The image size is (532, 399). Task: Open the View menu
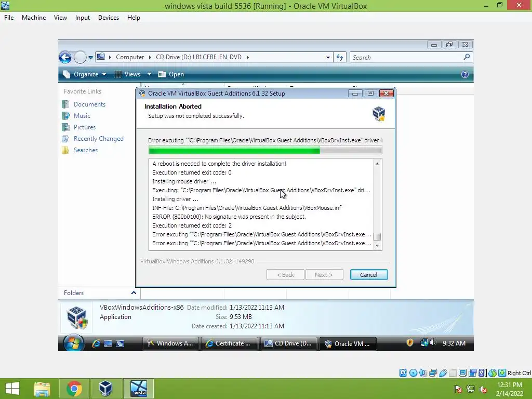pos(60,18)
